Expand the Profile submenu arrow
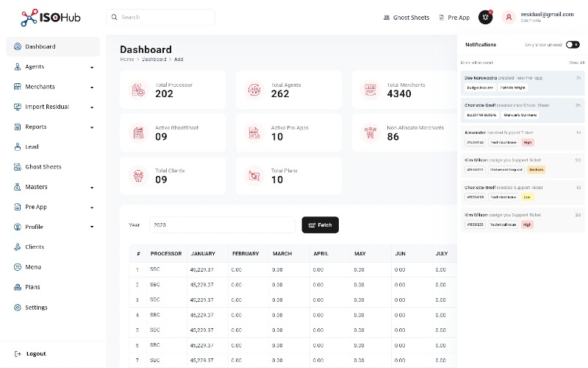588x368 pixels. coord(92,227)
